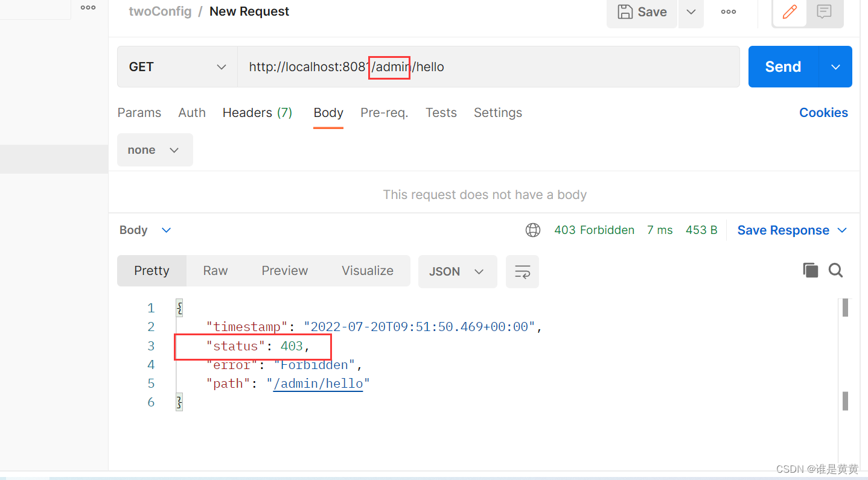Viewport: 868px width, 480px height.
Task: Click the request URL input field
Action: coord(488,67)
